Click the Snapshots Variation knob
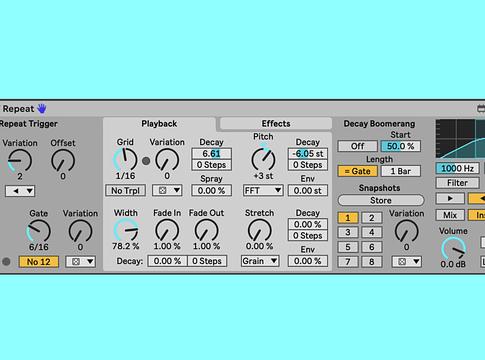 coord(407,231)
